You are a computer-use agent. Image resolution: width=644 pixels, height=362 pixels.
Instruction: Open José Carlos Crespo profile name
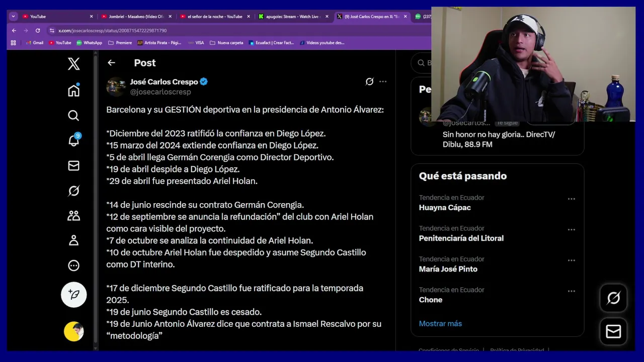click(x=164, y=81)
